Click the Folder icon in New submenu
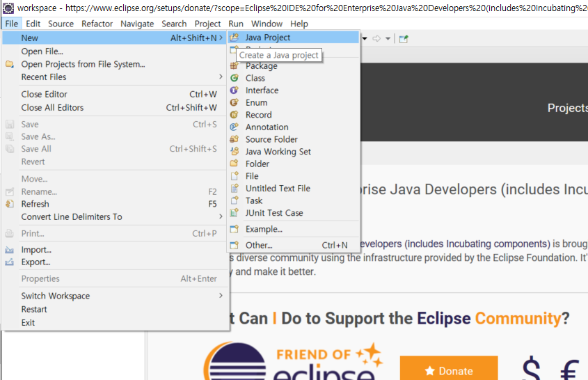 (235, 164)
